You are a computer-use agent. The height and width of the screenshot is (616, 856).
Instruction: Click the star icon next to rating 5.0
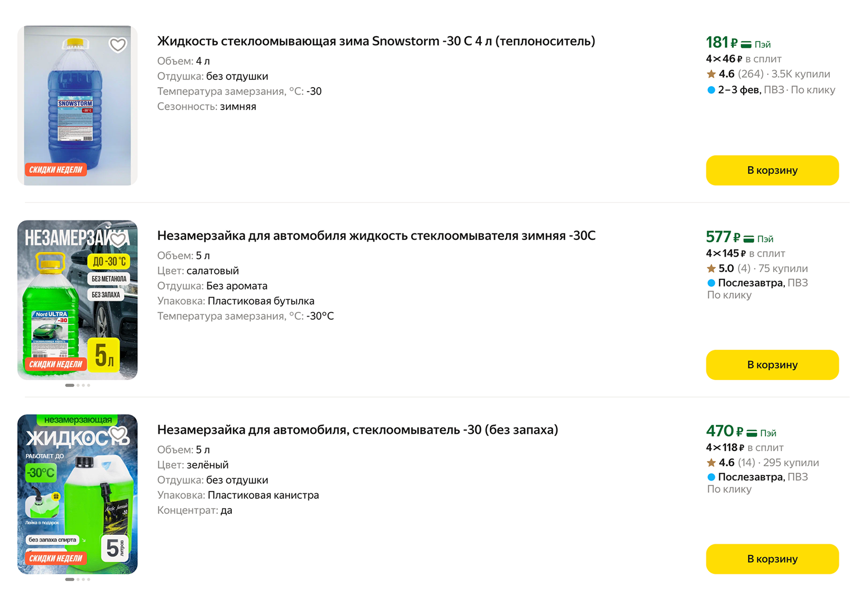(710, 268)
